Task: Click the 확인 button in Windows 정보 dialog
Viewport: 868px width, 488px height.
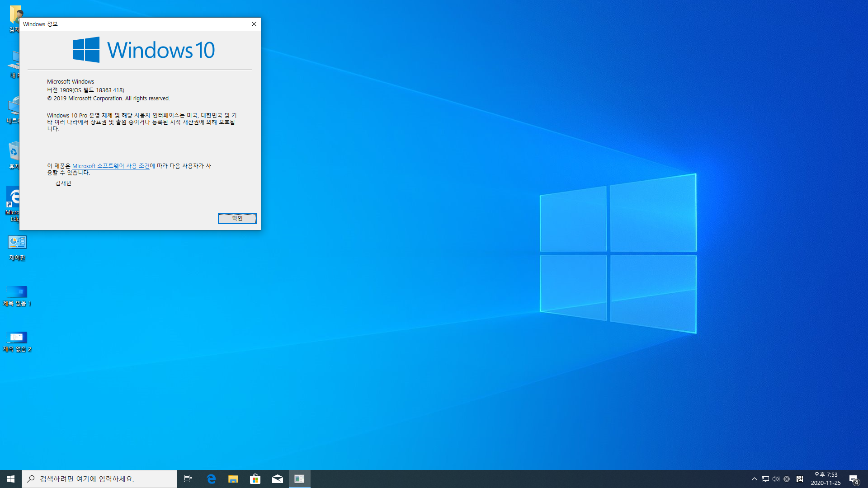Action: (x=237, y=219)
